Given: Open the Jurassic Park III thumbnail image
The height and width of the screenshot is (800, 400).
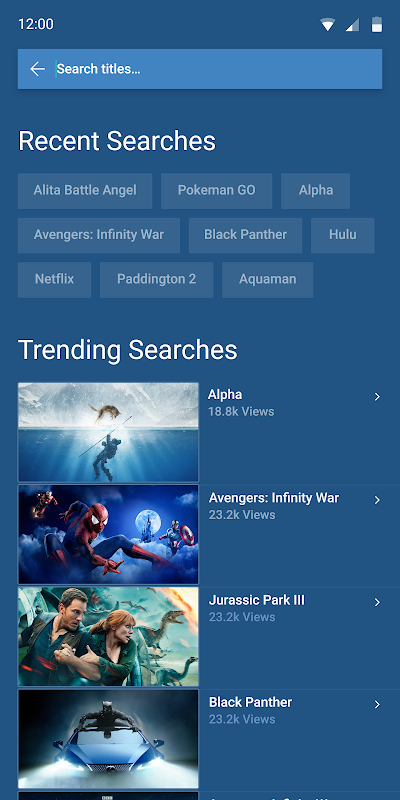Looking at the screenshot, I should [x=108, y=636].
